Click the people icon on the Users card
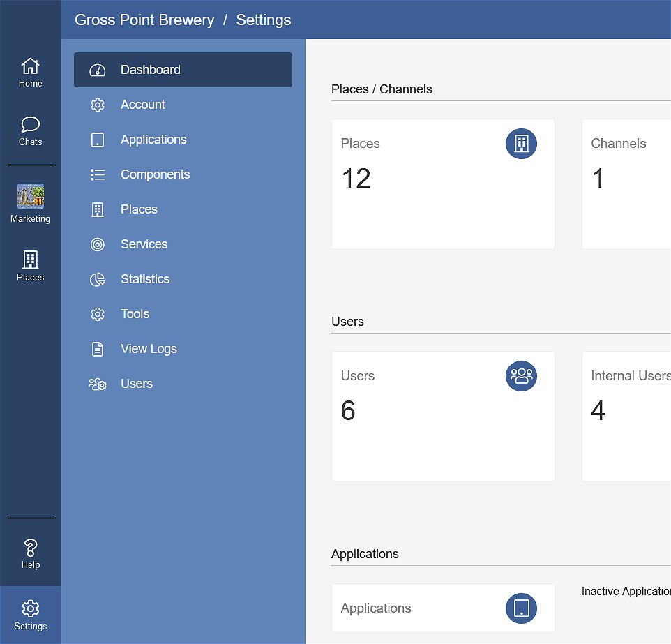 click(521, 376)
